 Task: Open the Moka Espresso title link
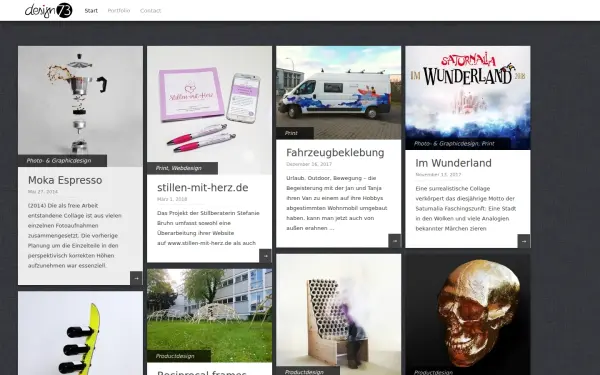(x=65, y=180)
